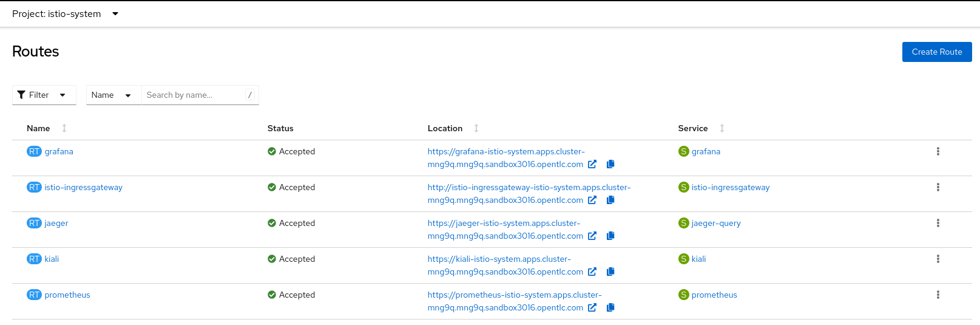Open the prometheus location URL
This screenshot has height=325, width=980.
(515, 301)
